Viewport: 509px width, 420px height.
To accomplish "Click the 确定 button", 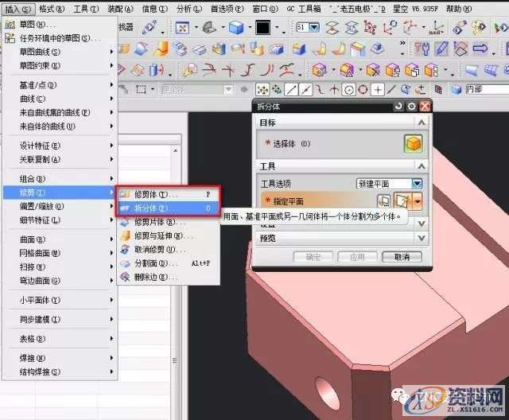I will pos(313,257).
